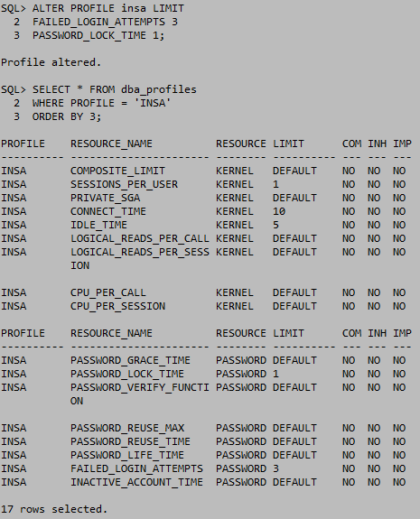Click the PASSWORD_VERIFY_FUNCTI resource name
Screen dimensions: 420x519
(140, 387)
